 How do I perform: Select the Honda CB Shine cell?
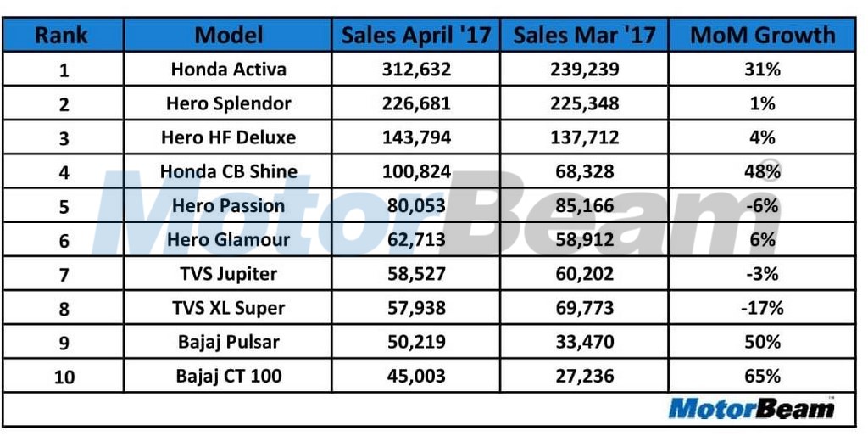pyautogui.click(x=228, y=171)
